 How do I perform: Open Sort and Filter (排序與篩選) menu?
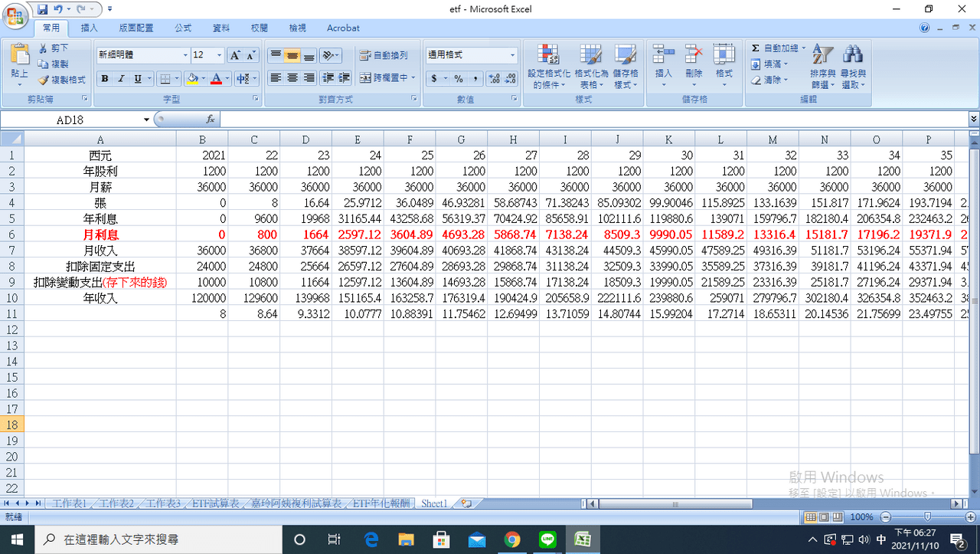823,66
